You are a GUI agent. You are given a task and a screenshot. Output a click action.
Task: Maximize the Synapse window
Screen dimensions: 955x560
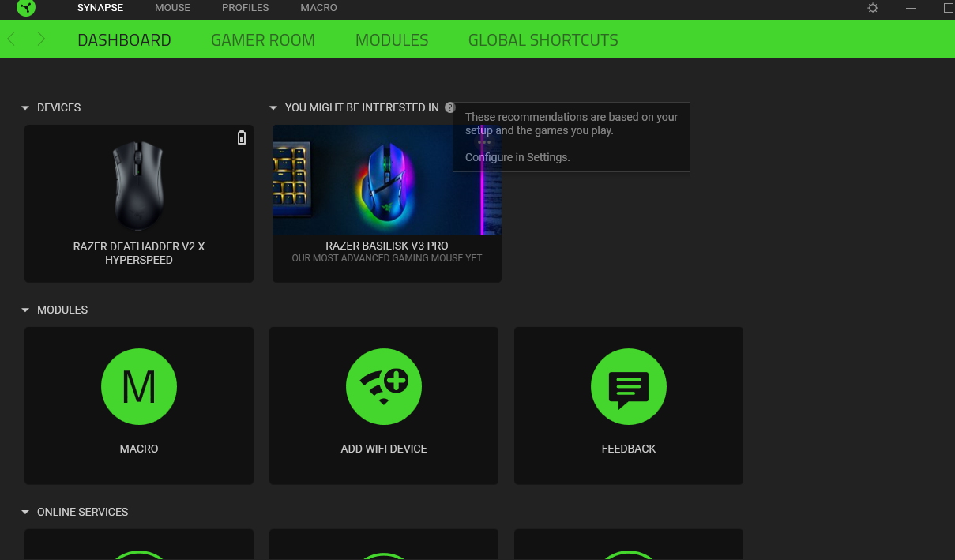949,8
